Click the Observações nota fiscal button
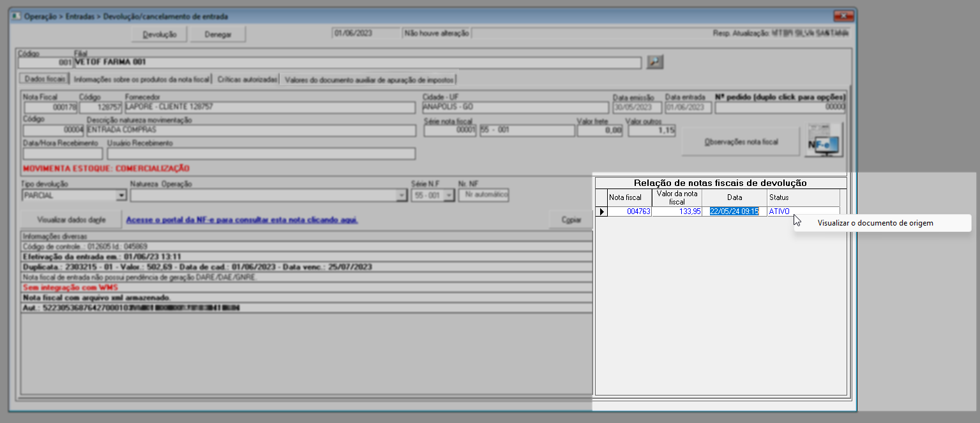 point(741,142)
